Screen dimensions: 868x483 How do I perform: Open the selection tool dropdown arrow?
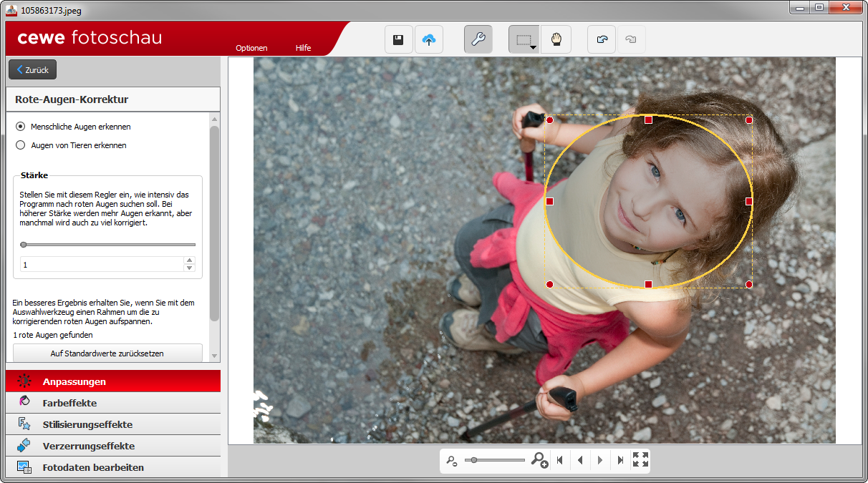click(534, 48)
